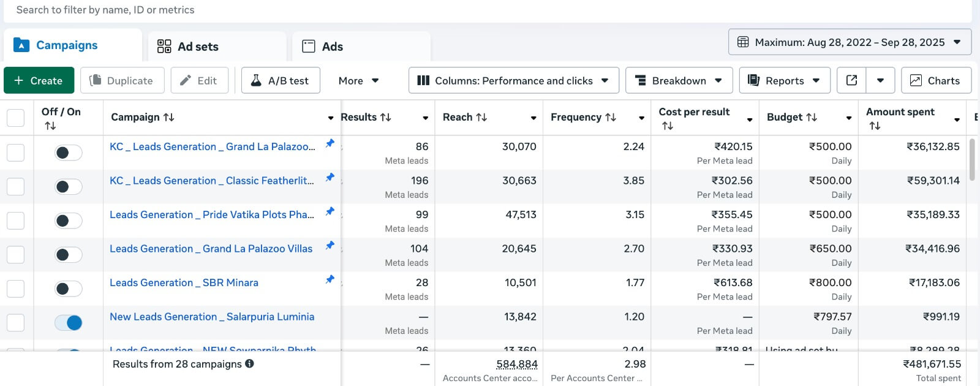Expand Columns: Performance and clicks dropdown
Image resolution: width=980 pixels, height=386 pixels.
click(513, 80)
